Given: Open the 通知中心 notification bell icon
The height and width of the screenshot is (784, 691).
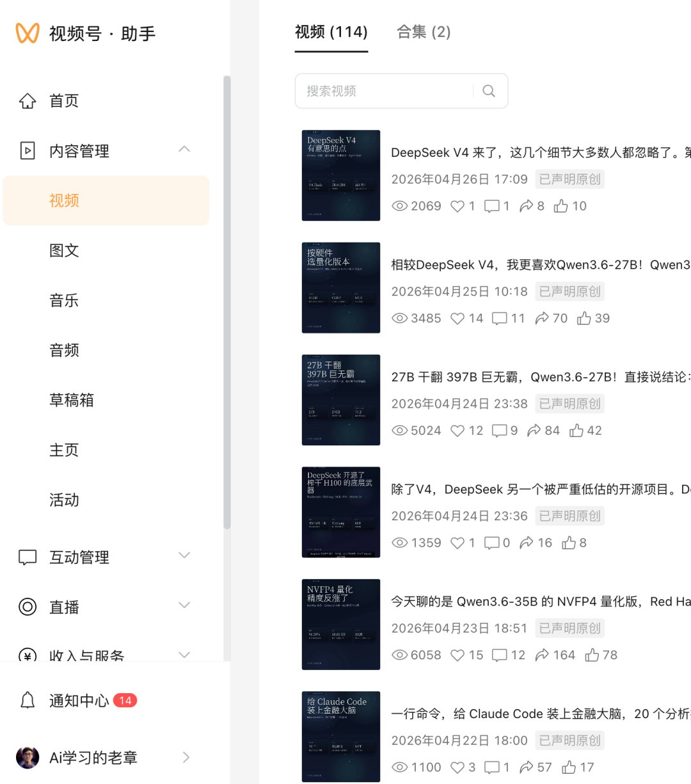Looking at the screenshot, I should [28, 700].
